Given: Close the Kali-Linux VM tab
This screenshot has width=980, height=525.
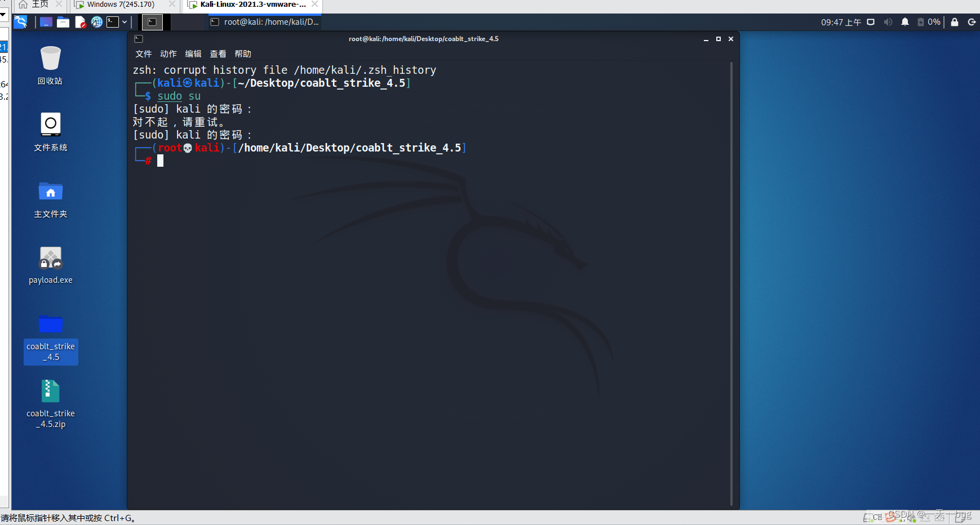Looking at the screenshot, I should [315, 4].
